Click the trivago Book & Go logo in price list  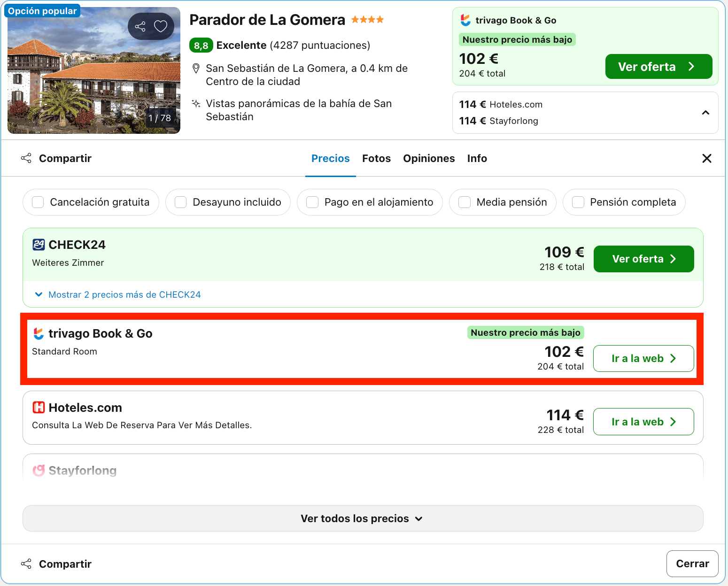[x=39, y=333]
